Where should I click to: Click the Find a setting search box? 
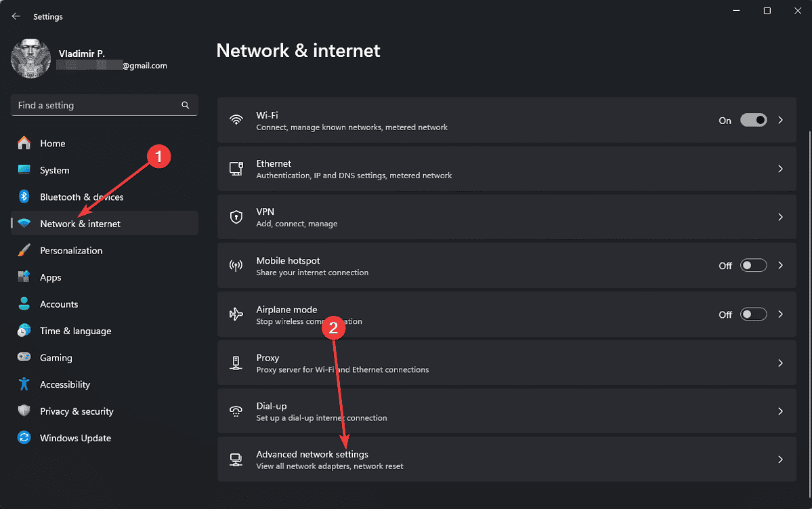click(104, 105)
